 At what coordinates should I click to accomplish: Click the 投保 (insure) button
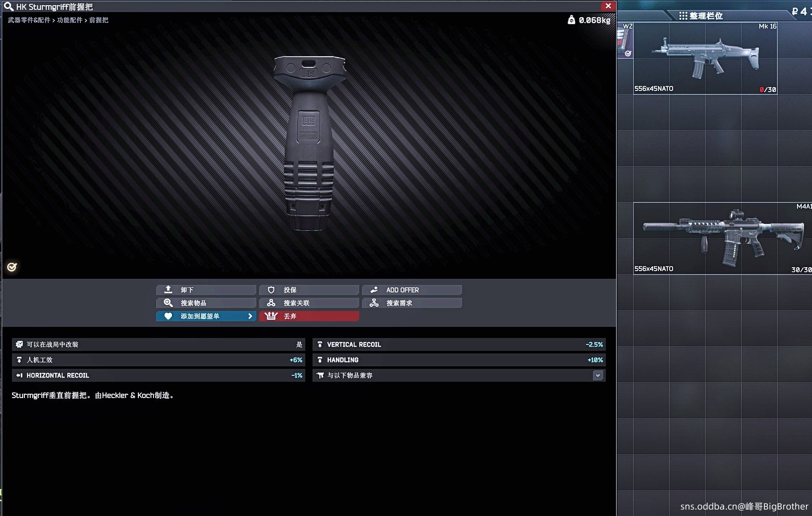point(309,290)
